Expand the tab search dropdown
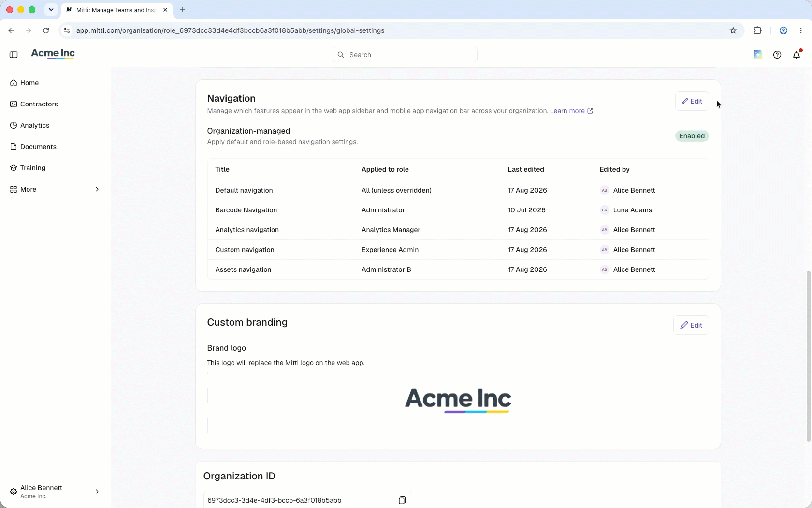 (x=51, y=10)
